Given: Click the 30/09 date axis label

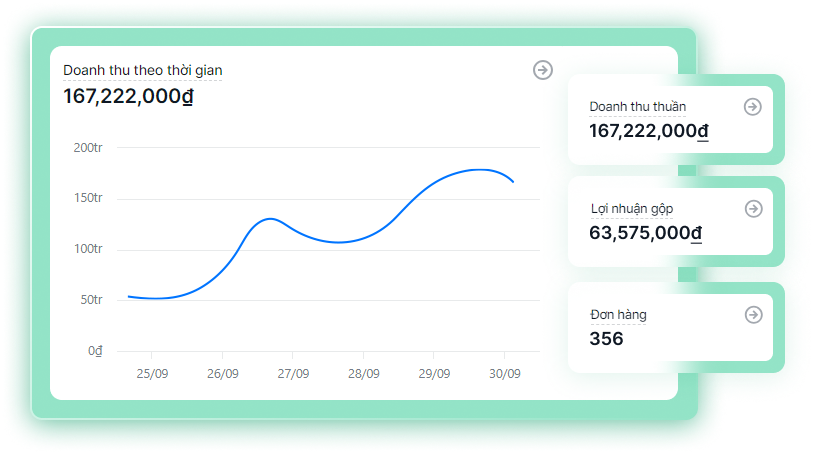Looking at the screenshot, I should [504, 374].
